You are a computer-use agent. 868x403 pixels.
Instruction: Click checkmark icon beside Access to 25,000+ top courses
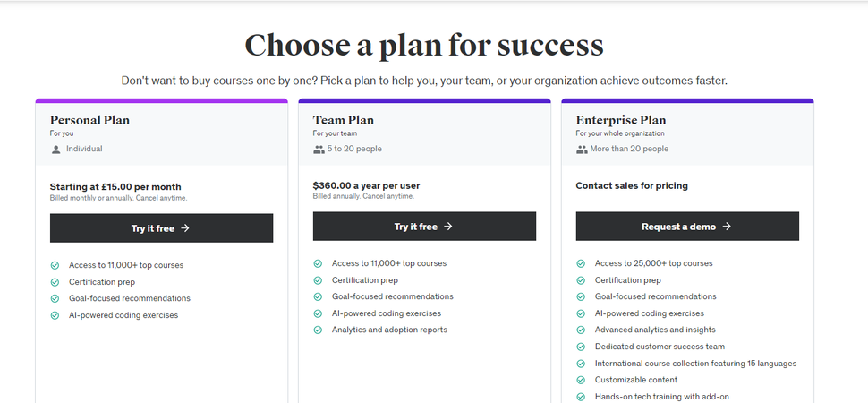click(x=581, y=263)
